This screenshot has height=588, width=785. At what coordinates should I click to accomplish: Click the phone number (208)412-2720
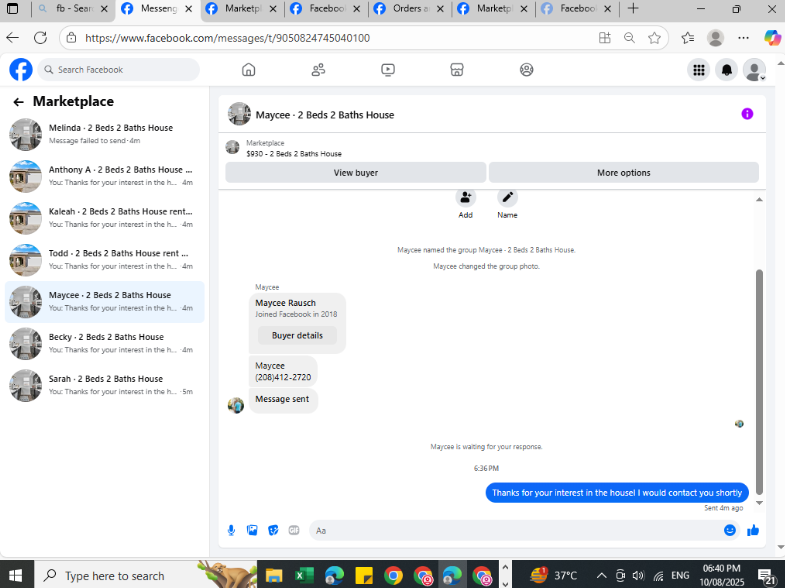[283, 377]
